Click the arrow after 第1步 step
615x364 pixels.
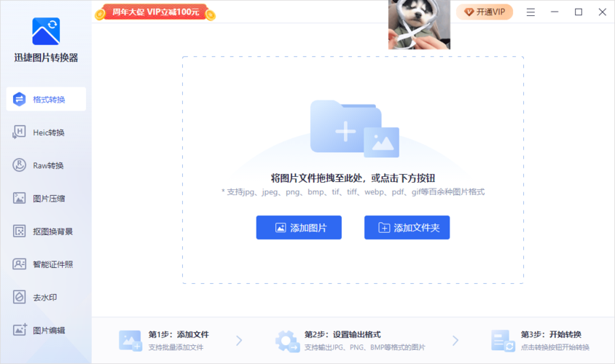pos(239,341)
